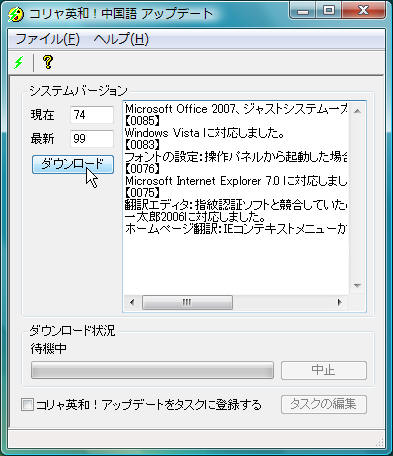Image resolution: width=393 pixels, height=456 pixels.
Task: Maximize the update window
Action: [329, 11]
